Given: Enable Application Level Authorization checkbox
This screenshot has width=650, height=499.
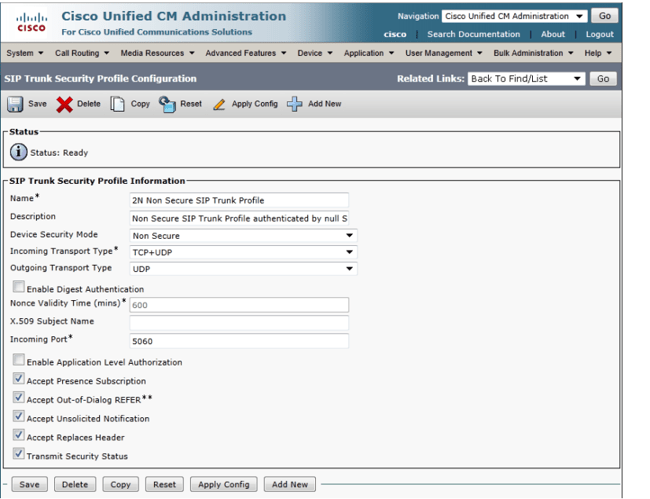Looking at the screenshot, I should [18, 359].
